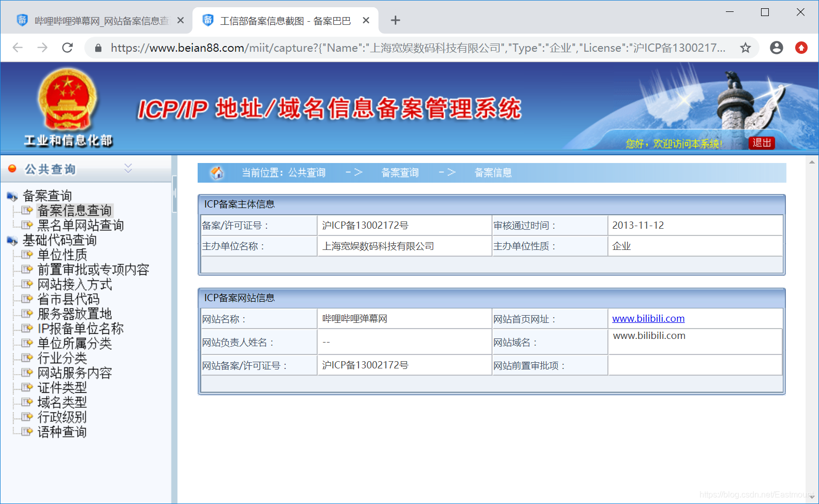Click the page scrollbar up arrow

pyautogui.click(x=812, y=162)
